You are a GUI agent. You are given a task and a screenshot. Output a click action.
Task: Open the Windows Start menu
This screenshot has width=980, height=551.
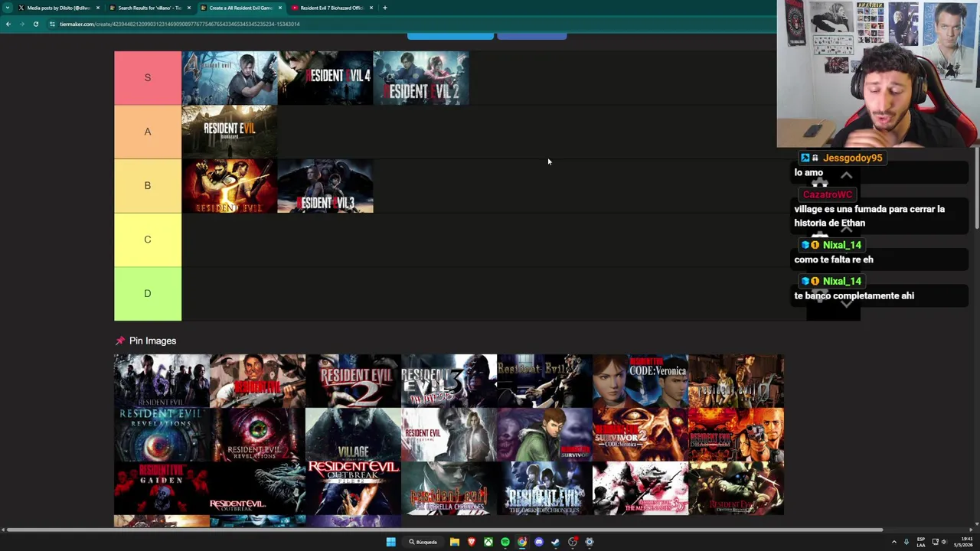click(x=390, y=542)
